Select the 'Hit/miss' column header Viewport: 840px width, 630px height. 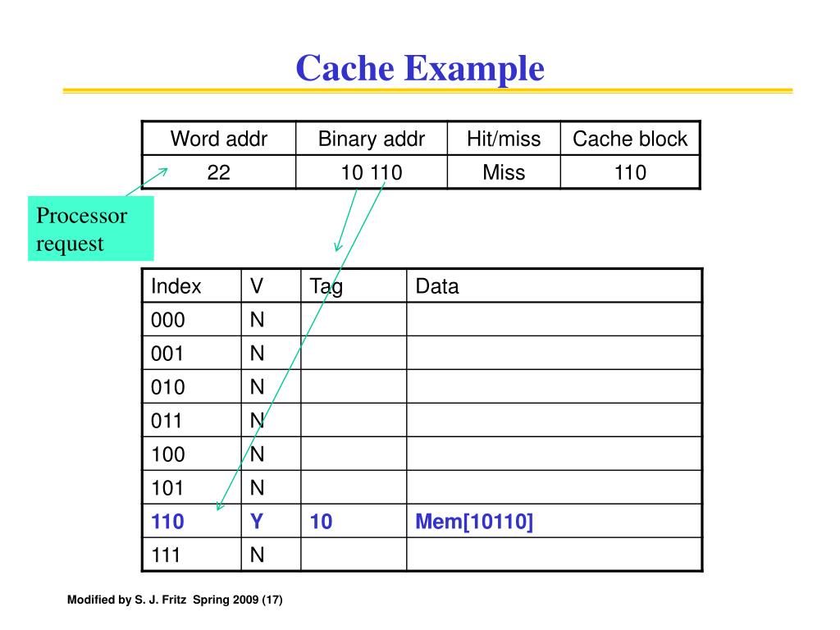click(504, 139)
